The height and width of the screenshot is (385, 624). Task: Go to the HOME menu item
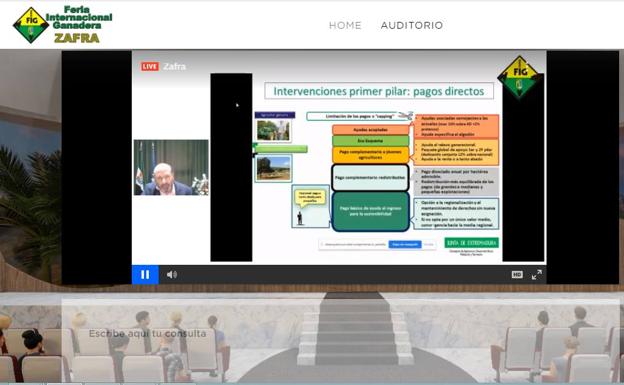(x=345, y=25)
